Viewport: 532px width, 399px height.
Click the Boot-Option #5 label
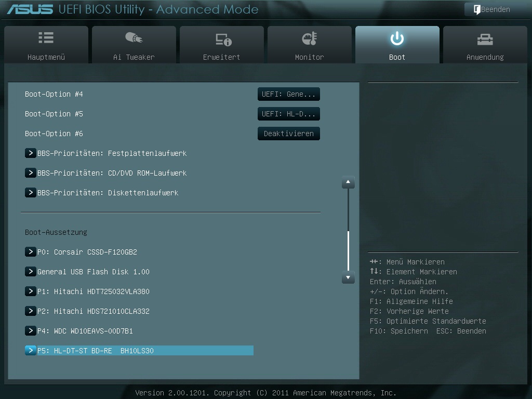[54, 114]
